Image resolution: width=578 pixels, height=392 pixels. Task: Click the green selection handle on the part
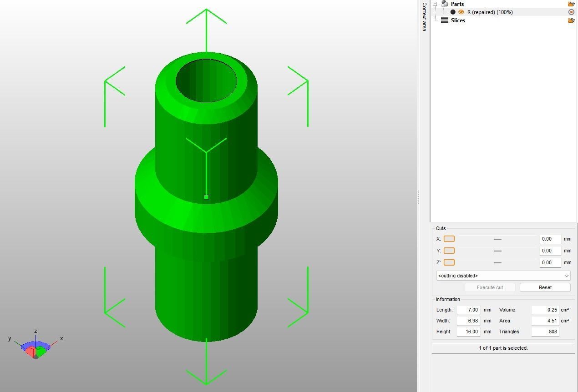coord(207,197)
